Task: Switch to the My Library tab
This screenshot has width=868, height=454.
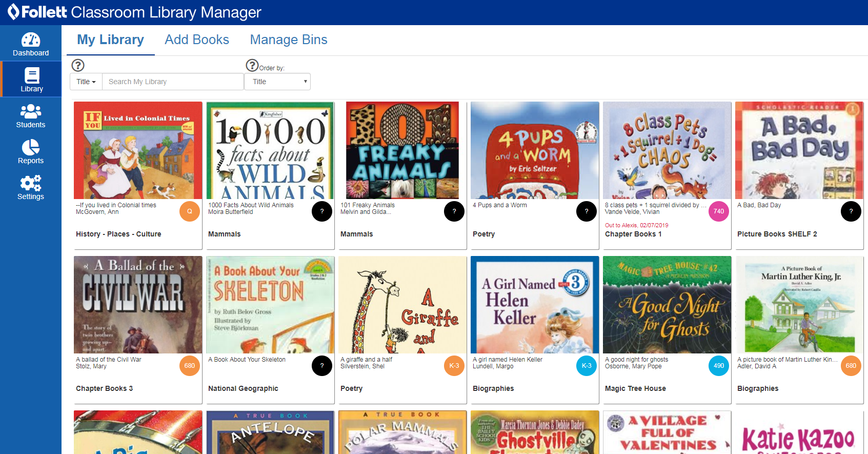Action: tap(110, 40)
